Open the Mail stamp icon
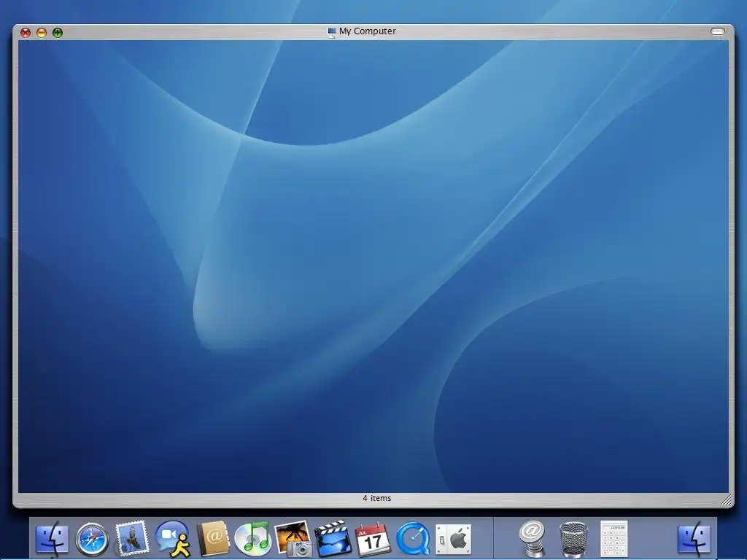 [x=132, y=539]
